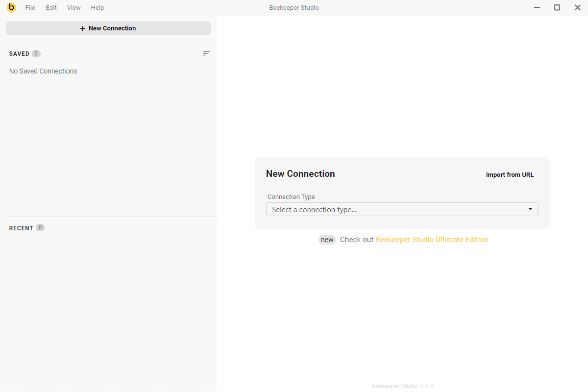Screen dimensions: 588x392
Task: Maximize the Beekeeper Studio window
Action: tap(557, 7)
